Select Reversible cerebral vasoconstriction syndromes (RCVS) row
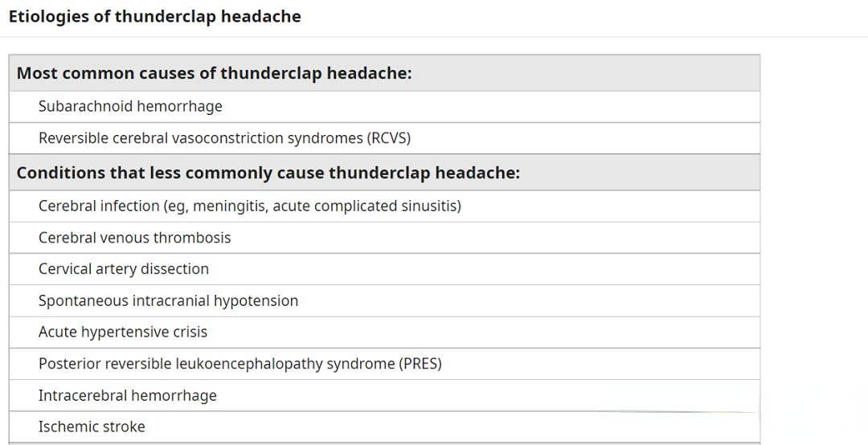The image size is (868, 445). [384, 138]
